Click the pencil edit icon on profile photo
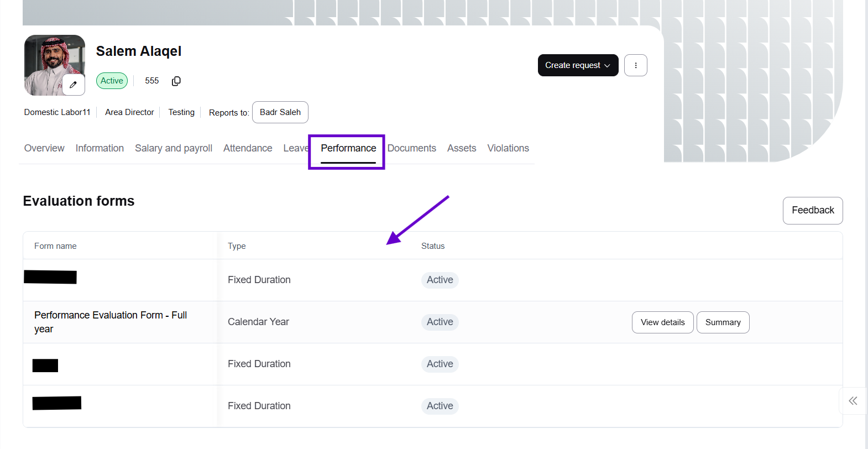 pos(74,85)
